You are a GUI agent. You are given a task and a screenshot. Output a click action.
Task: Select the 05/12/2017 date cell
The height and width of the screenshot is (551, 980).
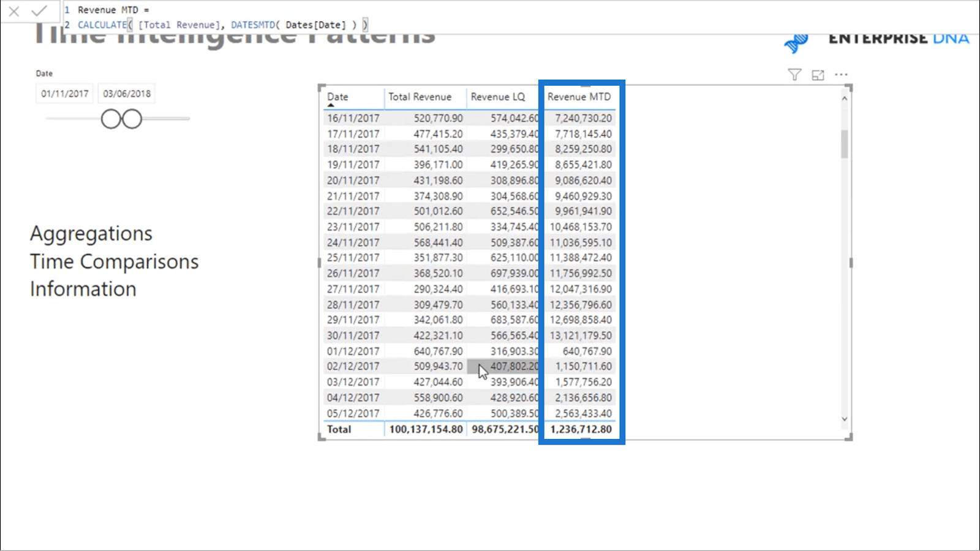coord(353,413)
